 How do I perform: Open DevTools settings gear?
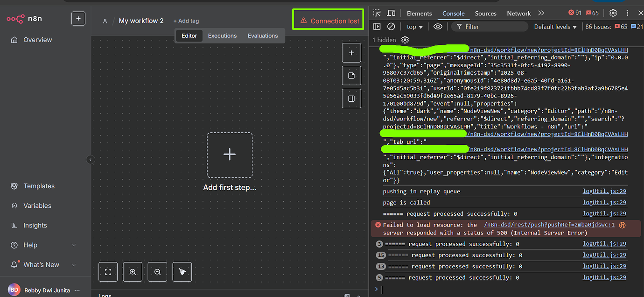(x=612, y=13)
